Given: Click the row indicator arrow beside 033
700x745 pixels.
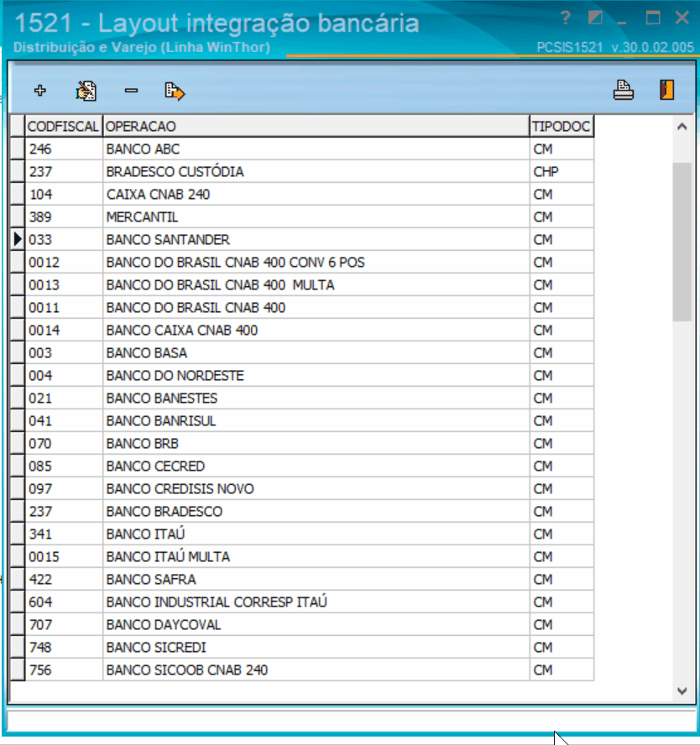Looking at the screenshot, I should click(x=18, y=239).
